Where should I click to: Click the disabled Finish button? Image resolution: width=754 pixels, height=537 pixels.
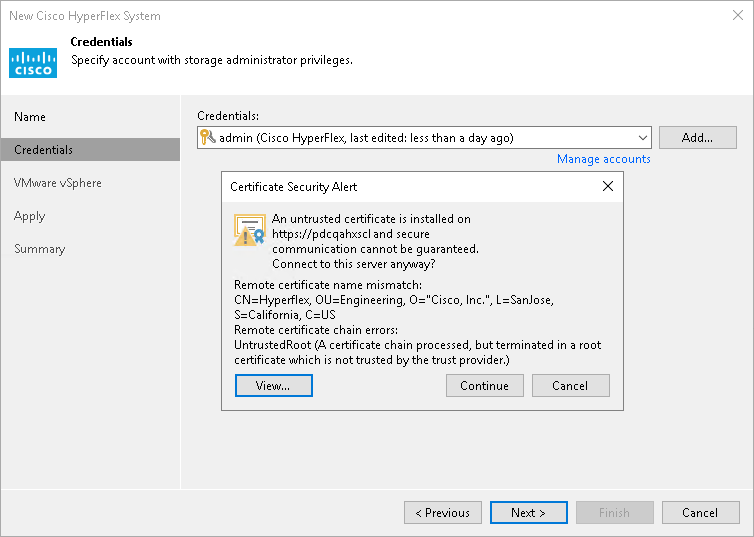point(615,512)
